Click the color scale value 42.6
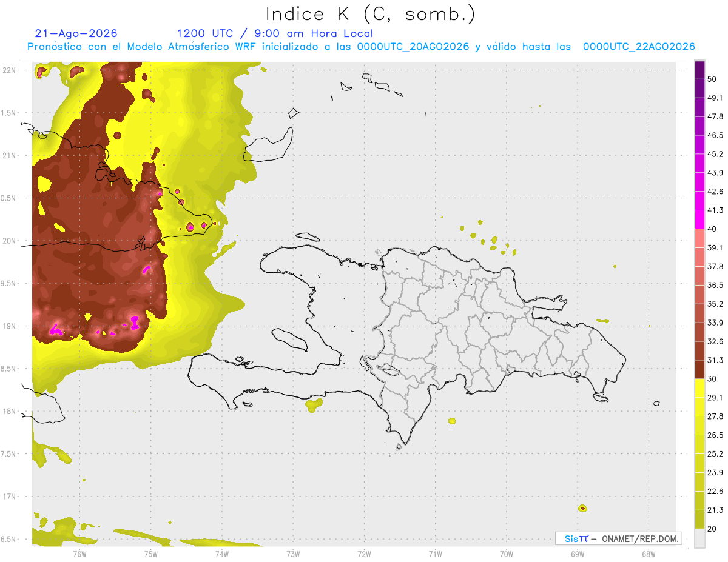The width and height of the screenshot is (728, 562). coord(715,192)
